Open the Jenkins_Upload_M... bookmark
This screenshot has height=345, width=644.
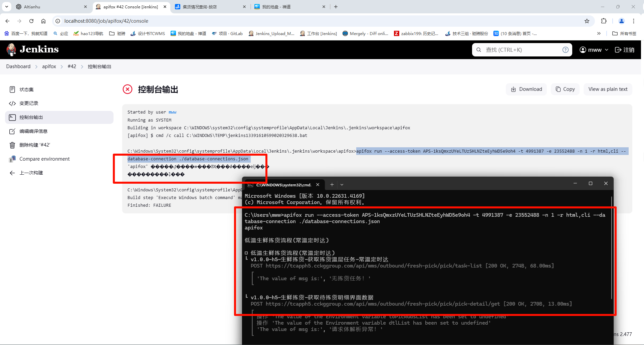click(271, 33)
